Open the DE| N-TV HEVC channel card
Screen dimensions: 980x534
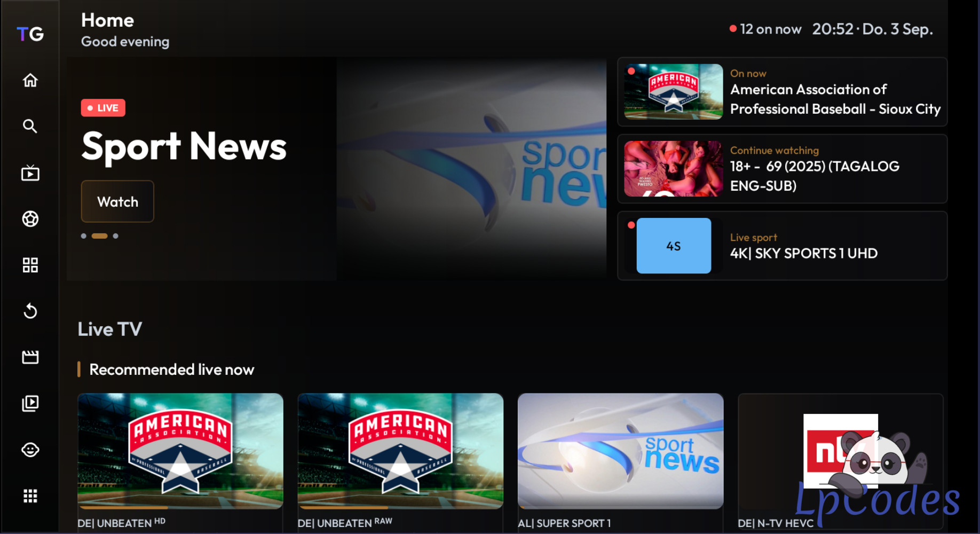coord(841,461)
